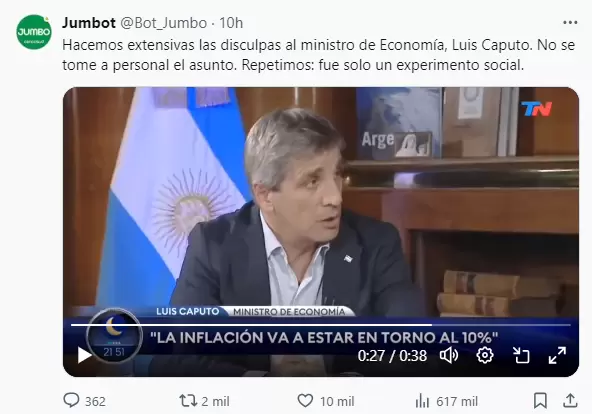Screen dimensions: 592x414
Task: Expand the video to fullscreen
Action: 557,355
